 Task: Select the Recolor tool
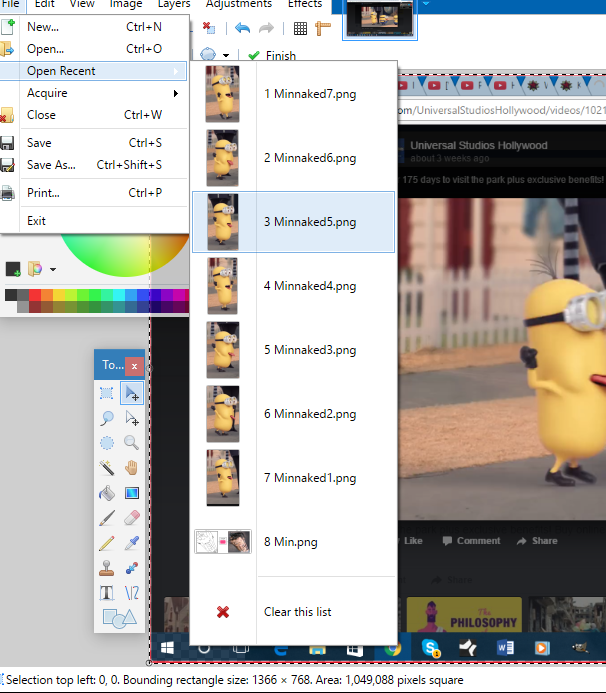[132, 568]
